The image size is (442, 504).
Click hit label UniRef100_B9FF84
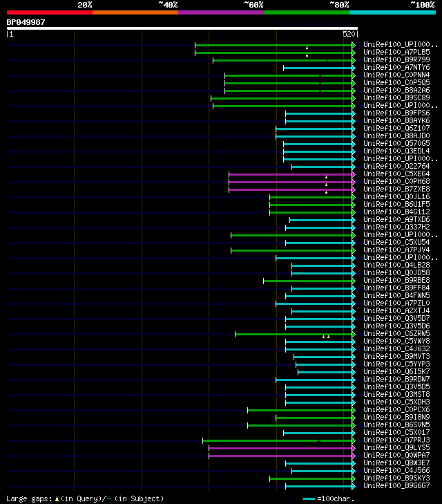pyautogui.click(x=396, y=288)
